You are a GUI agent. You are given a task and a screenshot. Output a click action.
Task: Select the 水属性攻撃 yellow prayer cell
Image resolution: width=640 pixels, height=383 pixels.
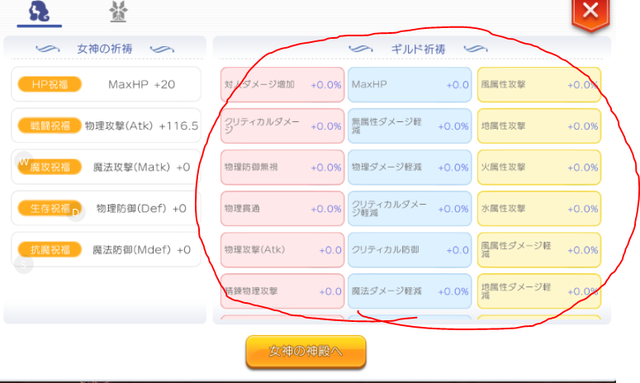(x=539, y=208)
